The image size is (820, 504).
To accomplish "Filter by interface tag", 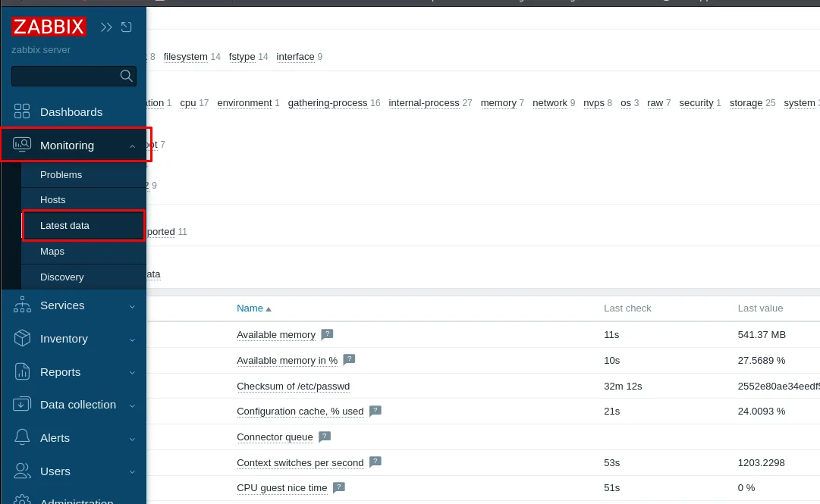I will (295, 56).
